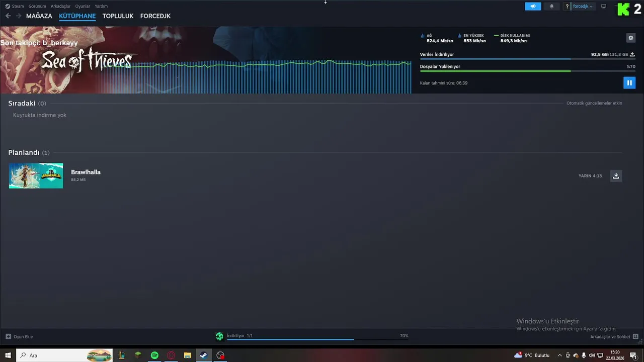Open the Brawlhalla game thumbnail
Screen dimensions: 644x362
36,175
